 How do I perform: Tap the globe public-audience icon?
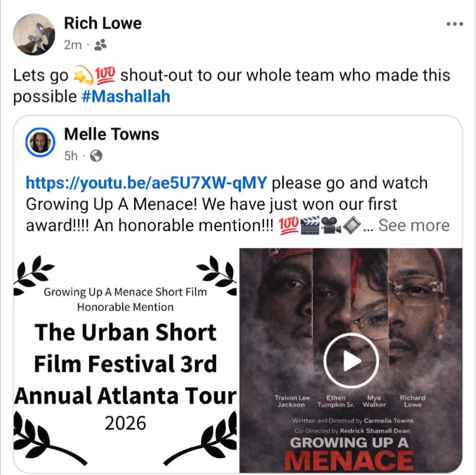(x=96, y=156)
